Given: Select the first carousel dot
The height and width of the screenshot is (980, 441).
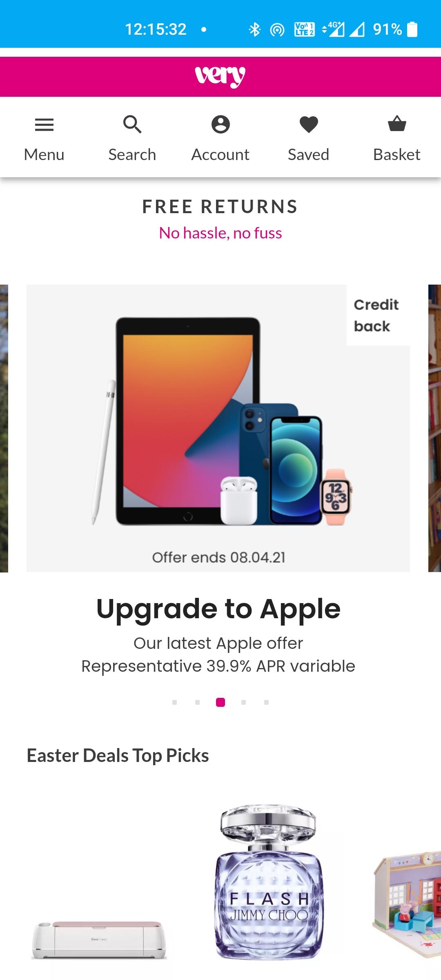Looking at the screenshot, I should (175, 702).
